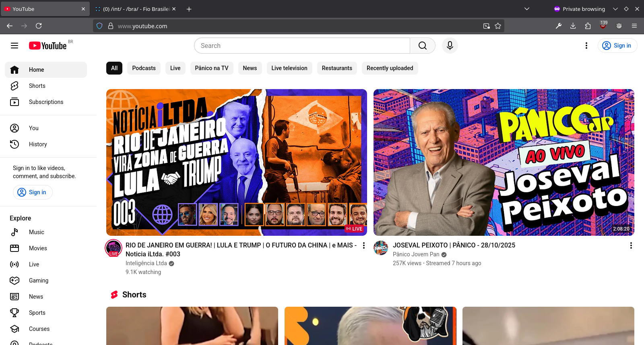Select the Recently uploaded chip
This screenshot has height=345, width=644.
pos(390,68)
